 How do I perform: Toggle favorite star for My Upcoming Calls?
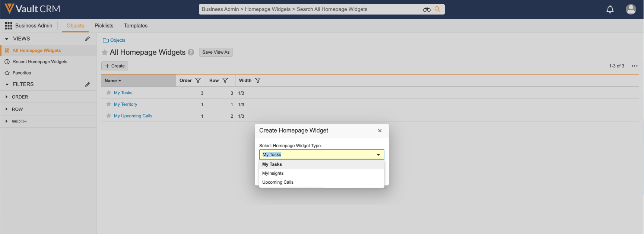coord(109,116)
